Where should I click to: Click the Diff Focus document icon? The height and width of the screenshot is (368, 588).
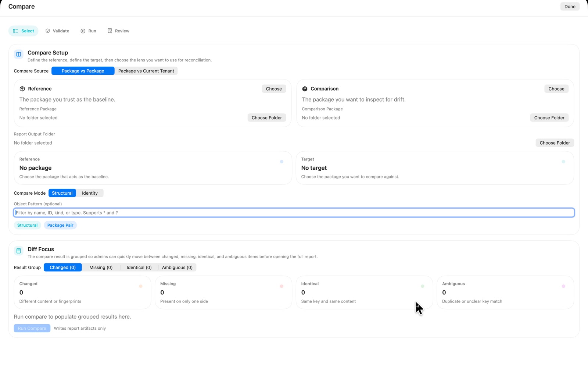[18, 251]
